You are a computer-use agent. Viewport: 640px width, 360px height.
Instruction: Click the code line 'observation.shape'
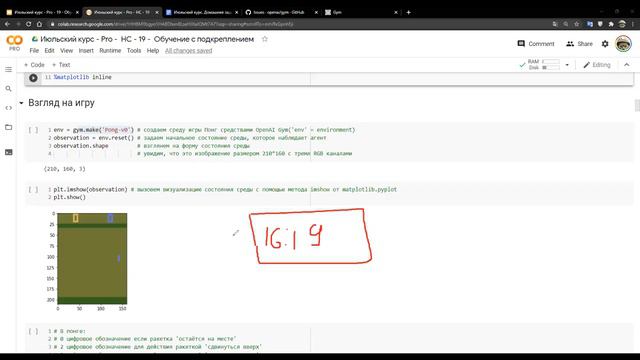[81, 146]
